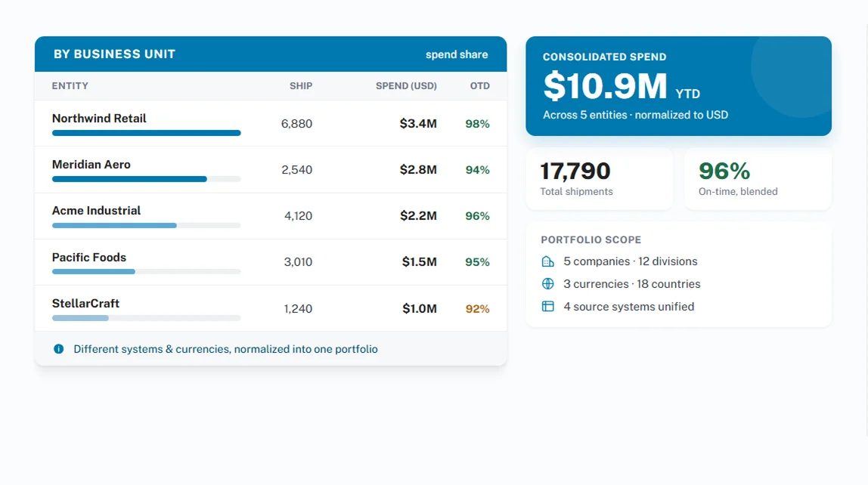Select the Acme Industrial entity name
The image size is (868, 485).
tap(96, 211)
